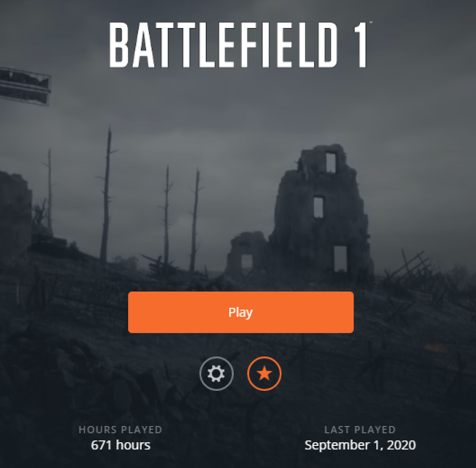Click the bottom window of the tall ruin
Viewport: 476px width, 468px height.
(x=340, y=259)
